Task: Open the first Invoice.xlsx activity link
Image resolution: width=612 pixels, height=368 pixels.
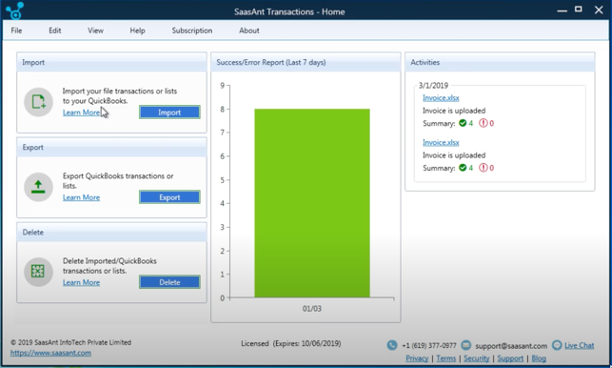Action: click(441, 98)
